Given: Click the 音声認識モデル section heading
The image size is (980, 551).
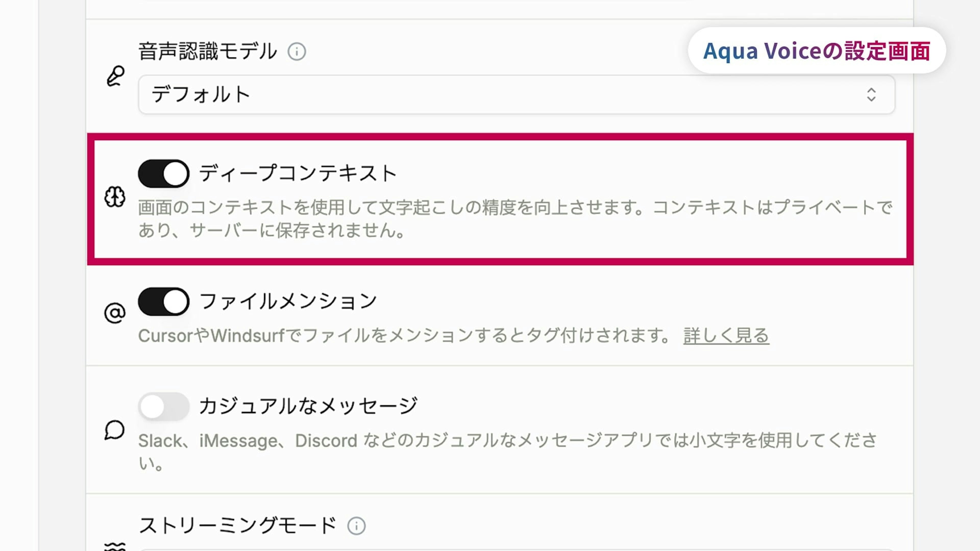Looking at the screenshot, I should coord(208,52).
